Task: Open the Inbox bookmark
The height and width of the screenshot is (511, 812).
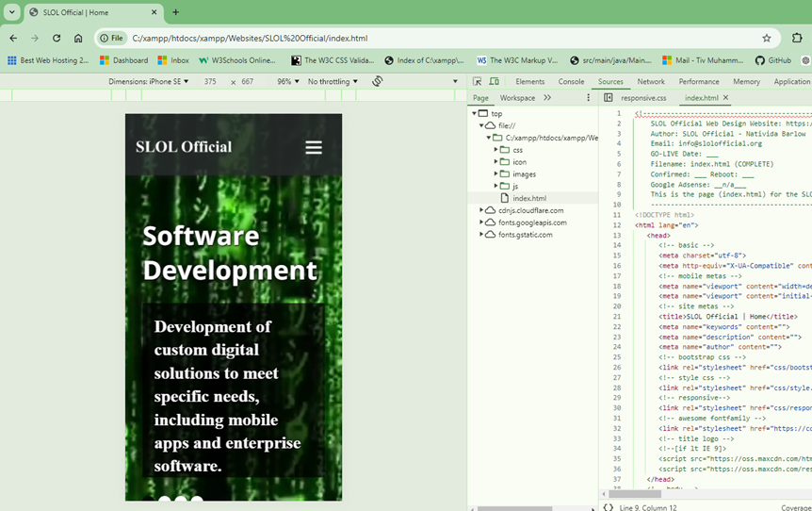Action: click(173, 60)
